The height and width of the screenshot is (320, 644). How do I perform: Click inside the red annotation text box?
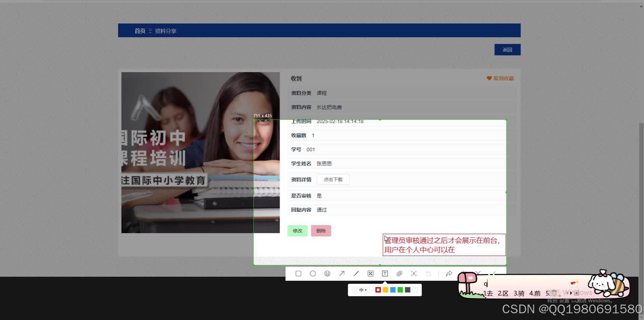[x=444, y=245]
